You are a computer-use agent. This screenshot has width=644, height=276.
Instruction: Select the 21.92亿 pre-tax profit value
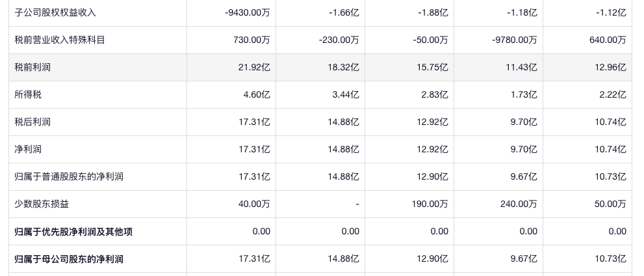point(254,67)
